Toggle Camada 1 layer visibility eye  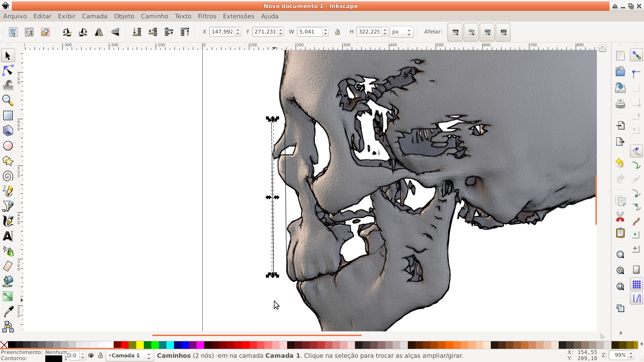(91, 355)
